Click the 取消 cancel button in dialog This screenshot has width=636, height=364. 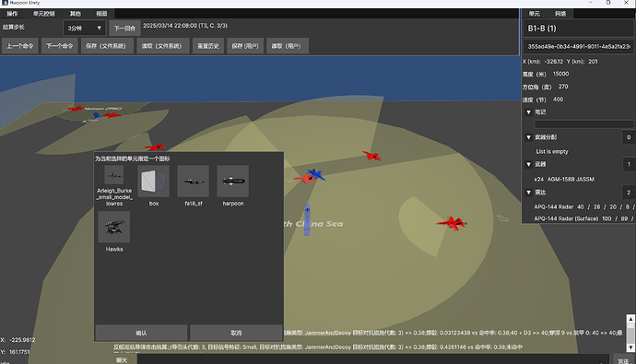click(x=236, y=333)
